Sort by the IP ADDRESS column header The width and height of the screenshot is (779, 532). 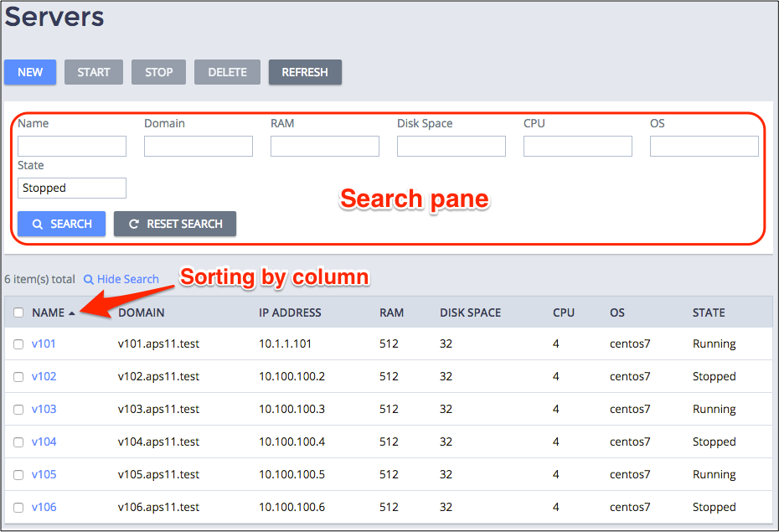(x=290, y=313)
